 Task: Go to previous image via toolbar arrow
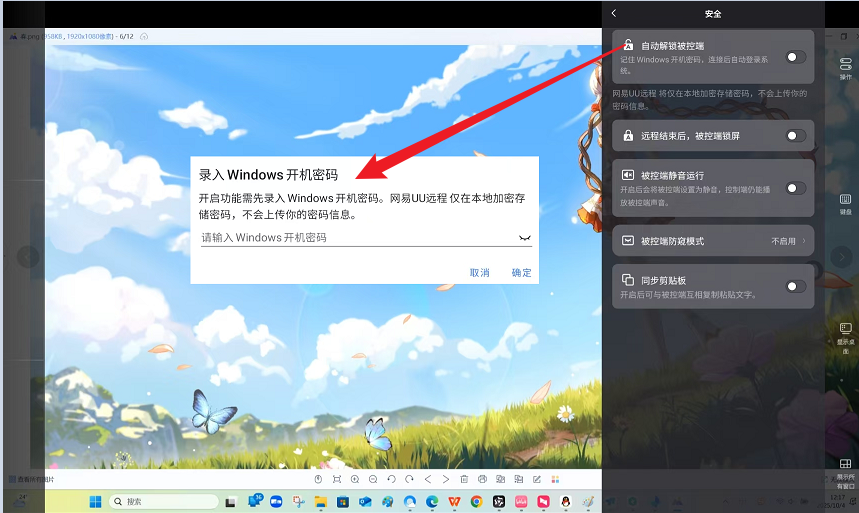(x=428, y=480)
